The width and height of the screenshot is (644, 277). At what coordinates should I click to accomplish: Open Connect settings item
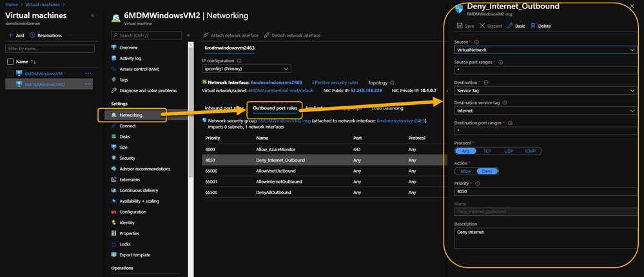tap(128, 126)
